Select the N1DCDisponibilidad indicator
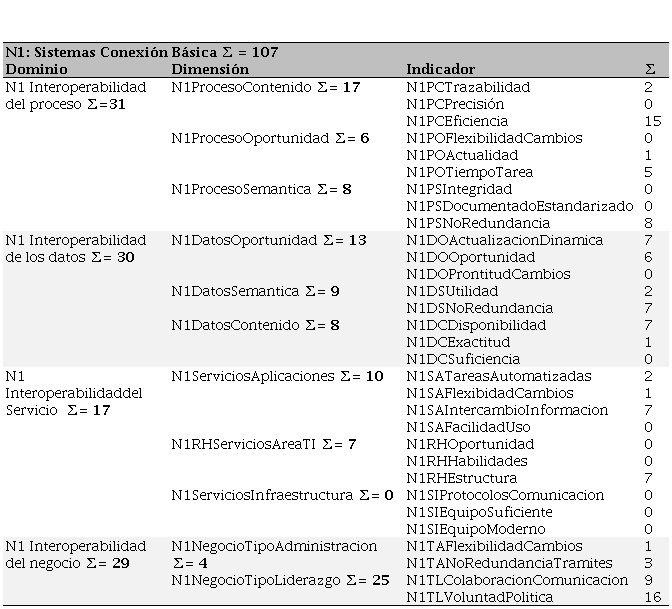 point(476,325)
